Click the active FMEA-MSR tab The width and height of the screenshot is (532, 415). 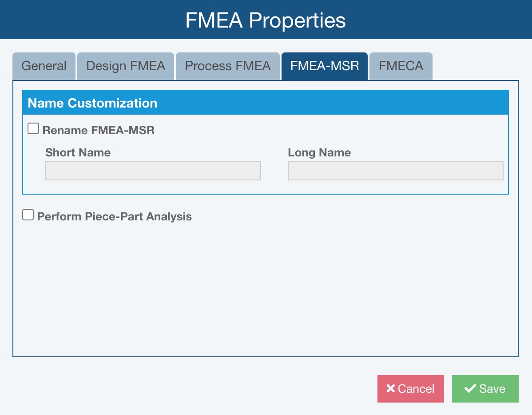(x=324, y=66)
